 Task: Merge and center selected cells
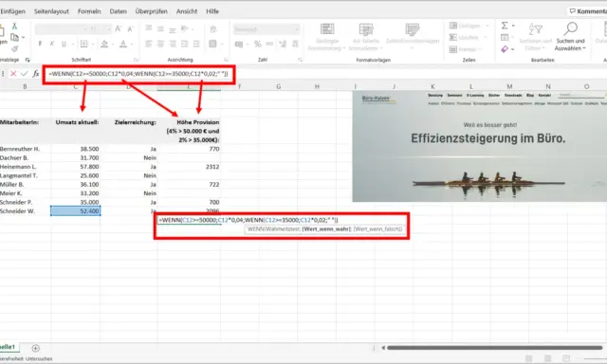pos(212,44)
